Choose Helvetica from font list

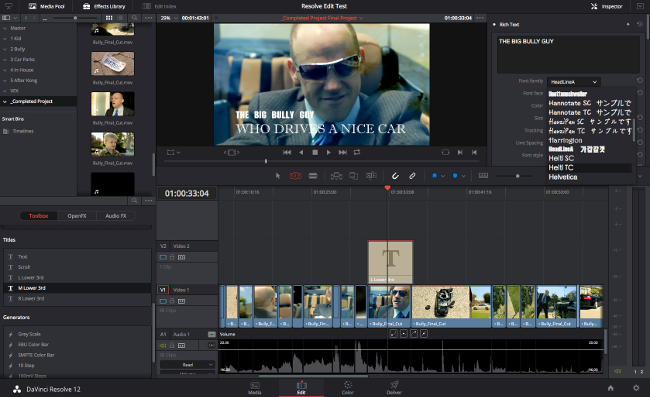563,177
